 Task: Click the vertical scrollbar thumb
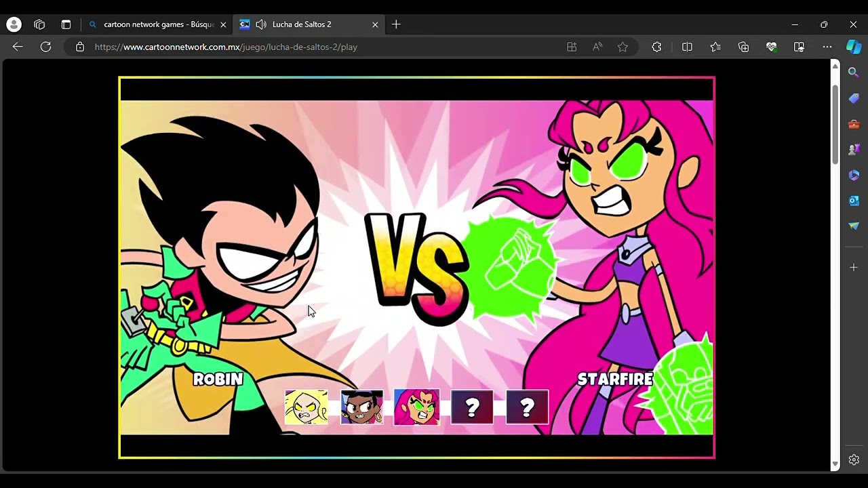click(x=835, y=124)
